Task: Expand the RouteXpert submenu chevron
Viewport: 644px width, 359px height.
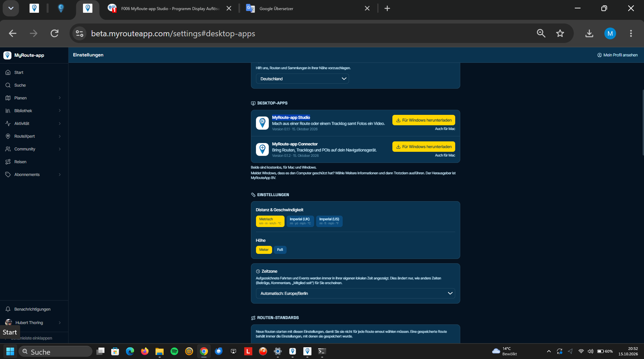Action: tap(60, 136)
